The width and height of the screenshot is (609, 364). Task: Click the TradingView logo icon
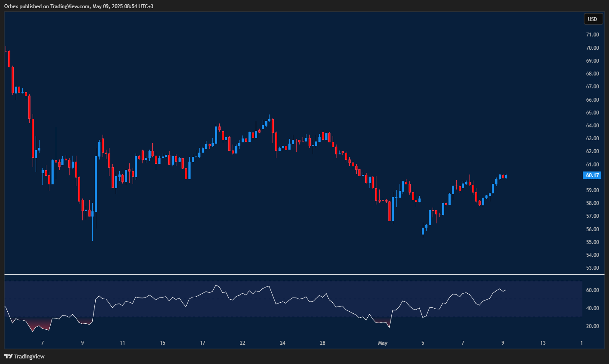coord(8,356)
